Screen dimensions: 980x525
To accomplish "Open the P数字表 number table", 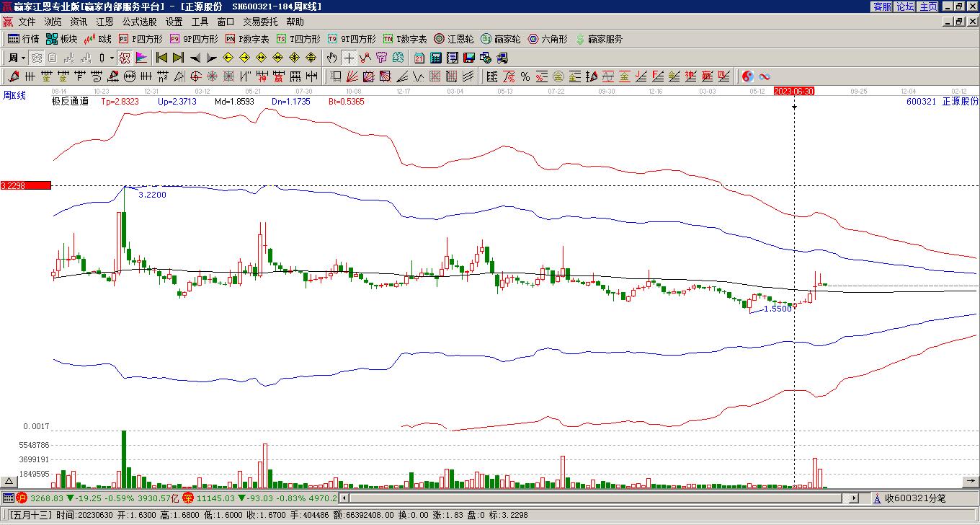I will click(246, 39).
